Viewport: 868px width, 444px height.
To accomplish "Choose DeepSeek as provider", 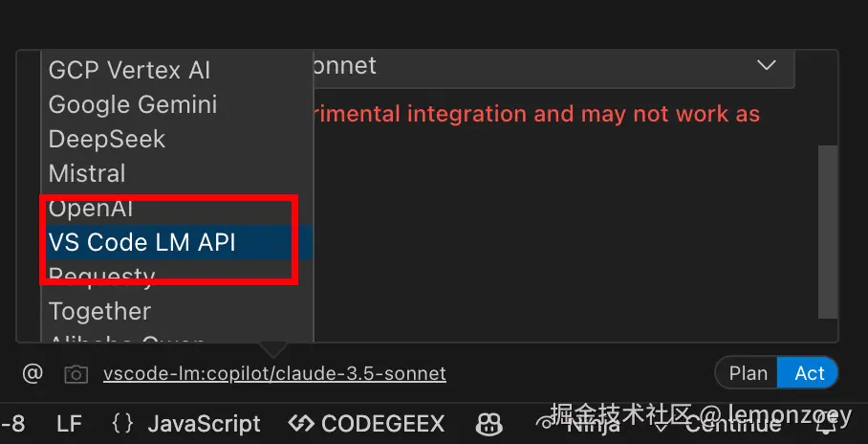I will [x=107, y=139].
